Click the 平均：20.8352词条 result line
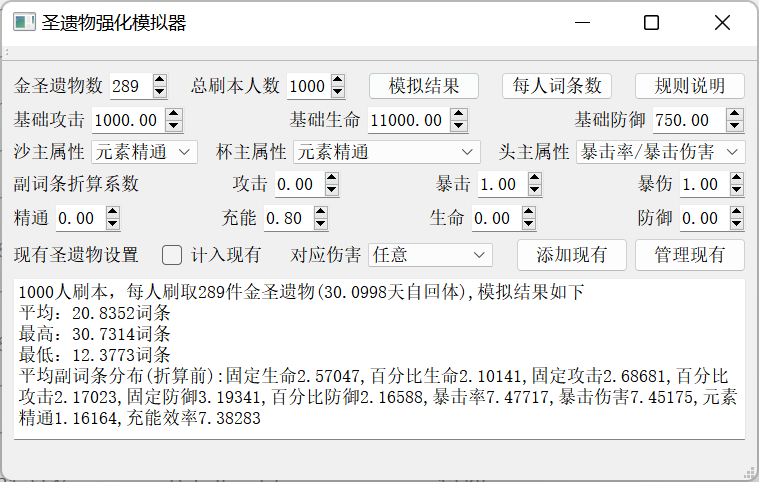 pos(94,313)
